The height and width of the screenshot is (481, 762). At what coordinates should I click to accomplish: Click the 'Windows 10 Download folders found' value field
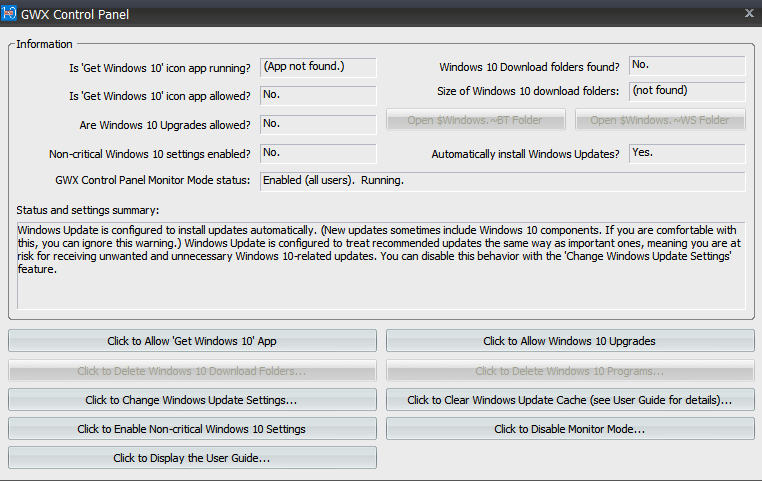(687, 66)
